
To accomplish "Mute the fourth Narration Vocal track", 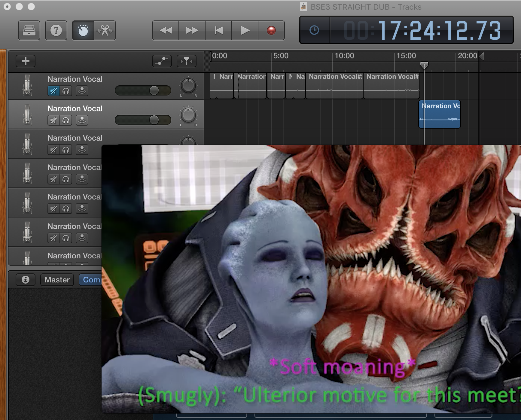I will (53, 179).
